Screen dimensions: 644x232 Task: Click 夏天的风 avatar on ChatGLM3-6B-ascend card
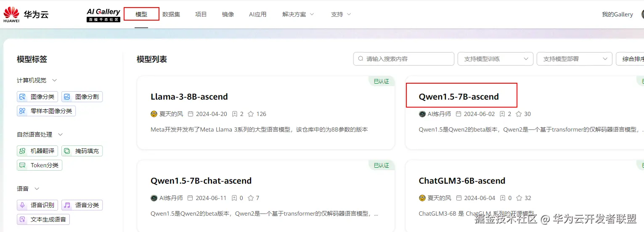coord(422,198)
